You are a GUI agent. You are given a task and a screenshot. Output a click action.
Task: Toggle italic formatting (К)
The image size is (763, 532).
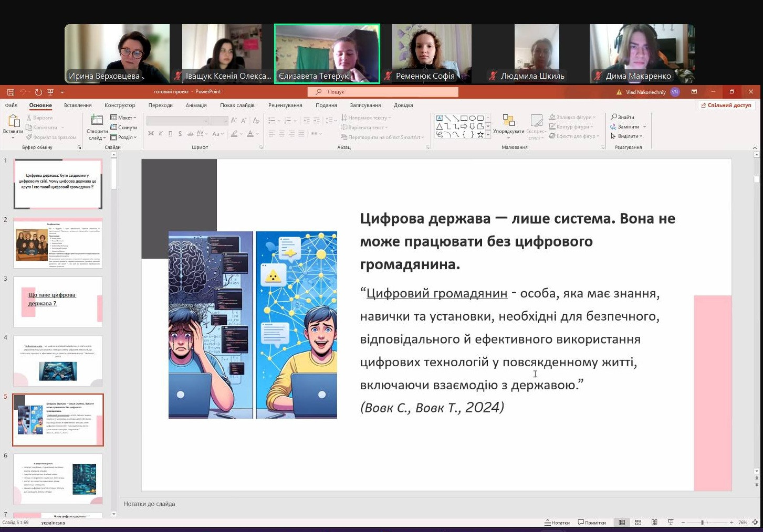click(161, 134)
